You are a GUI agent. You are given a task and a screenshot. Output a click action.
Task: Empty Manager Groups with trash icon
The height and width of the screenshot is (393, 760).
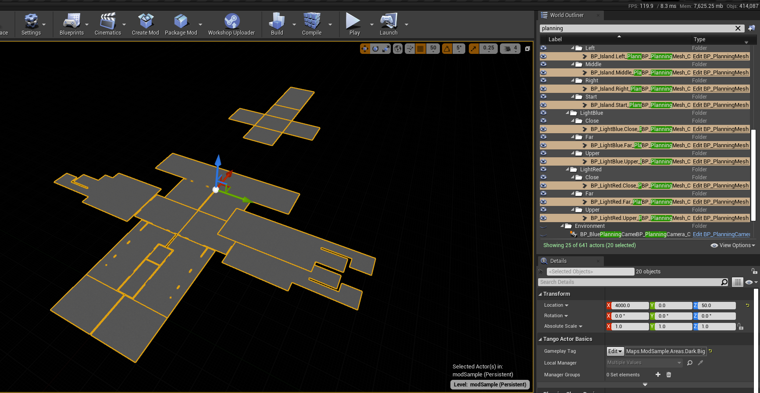(x=668, y=375)
